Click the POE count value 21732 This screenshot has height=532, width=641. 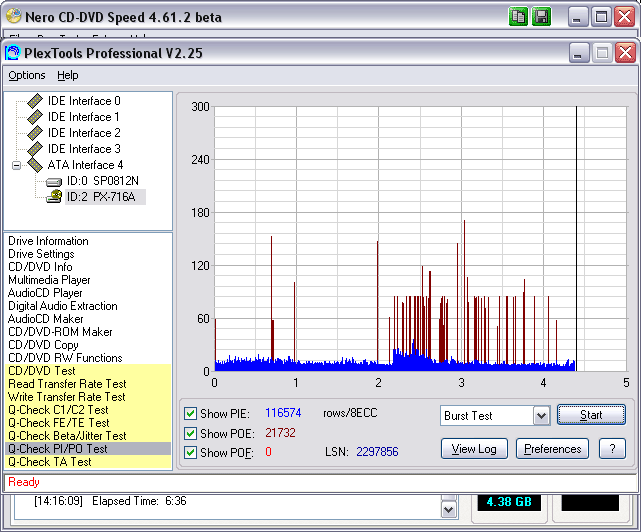coord(280,433)
